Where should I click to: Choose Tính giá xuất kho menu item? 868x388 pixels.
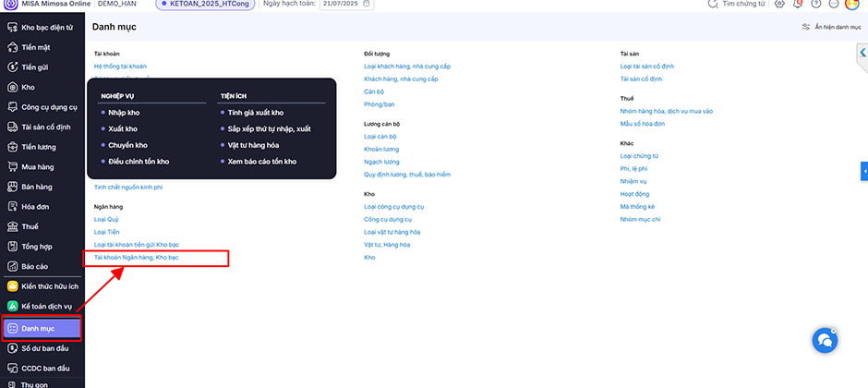click(x=256, y=113)
